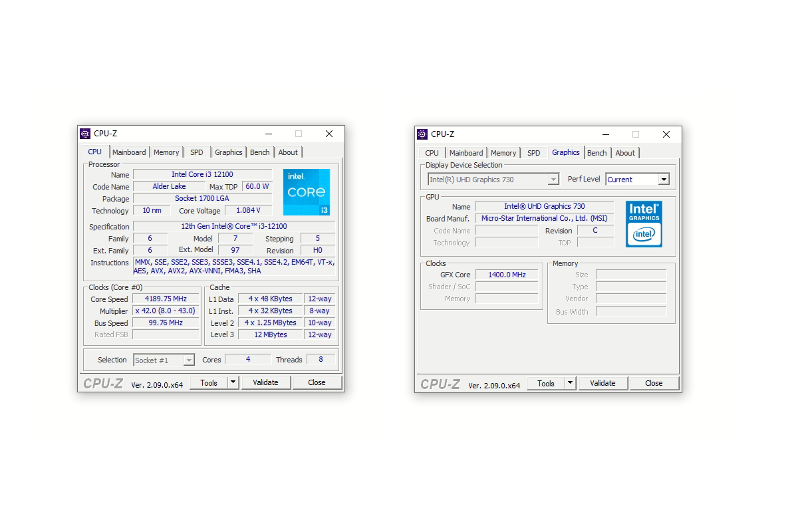Click the GPU Revision value C
798x532 pixels.
click(595, 230)
